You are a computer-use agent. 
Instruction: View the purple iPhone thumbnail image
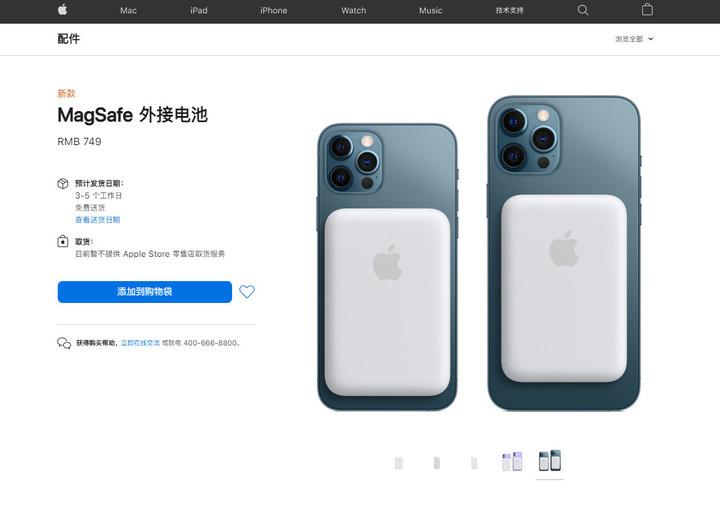tap(512, 461)
